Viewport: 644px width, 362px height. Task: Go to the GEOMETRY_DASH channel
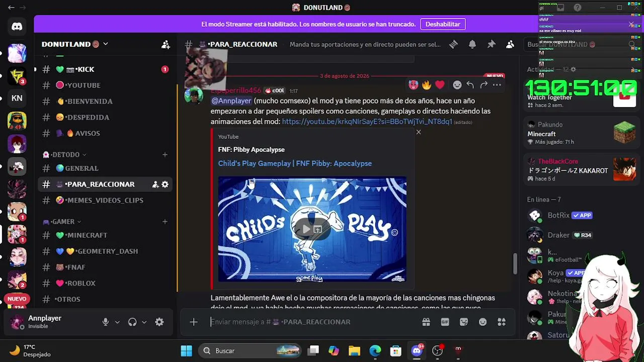(x=105, y=251)
